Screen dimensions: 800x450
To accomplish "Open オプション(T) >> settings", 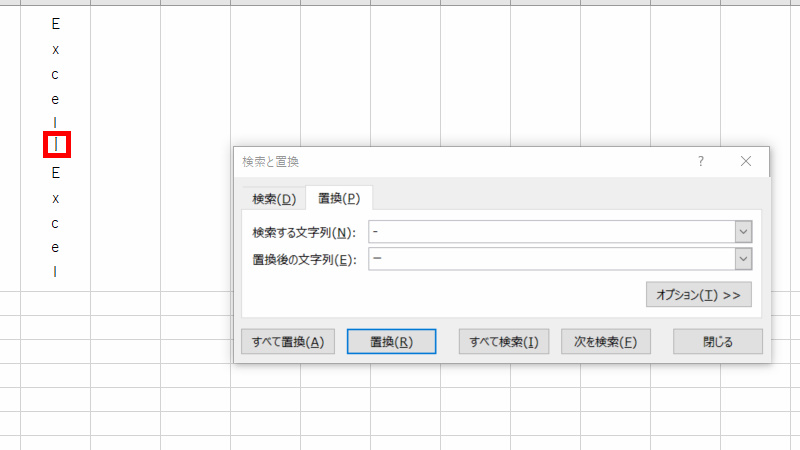I will click(x=698, y=294).
